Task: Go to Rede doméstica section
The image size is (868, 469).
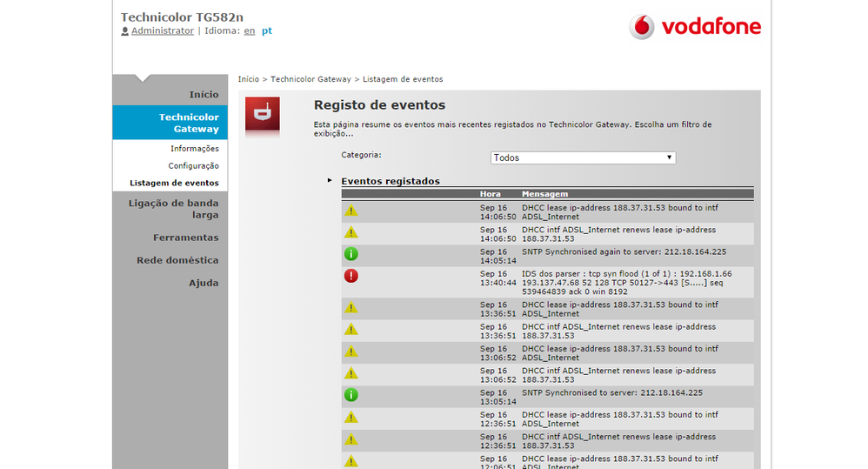Action: point(177,260)
